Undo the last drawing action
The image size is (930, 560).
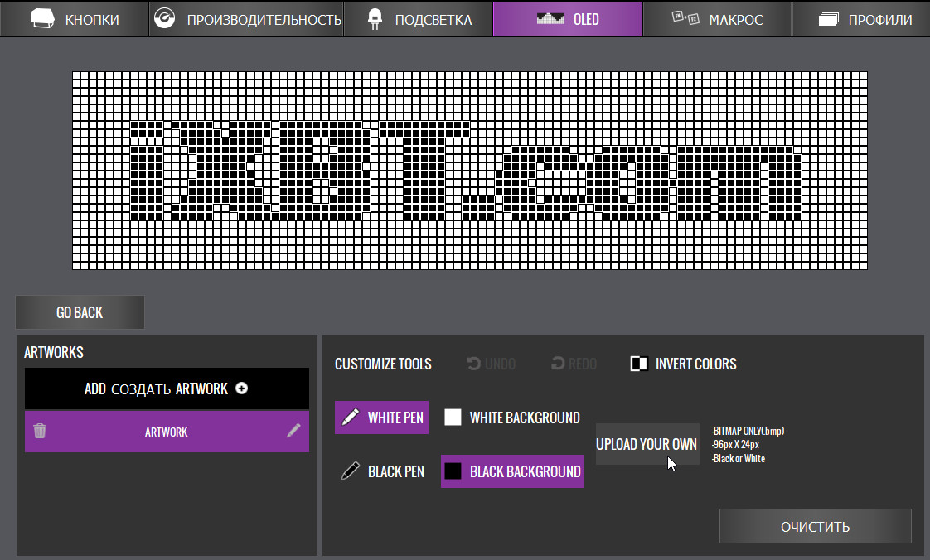point(491,364)
